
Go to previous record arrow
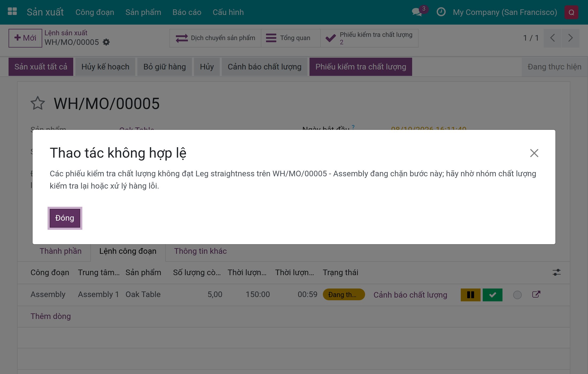click(552, 38)
